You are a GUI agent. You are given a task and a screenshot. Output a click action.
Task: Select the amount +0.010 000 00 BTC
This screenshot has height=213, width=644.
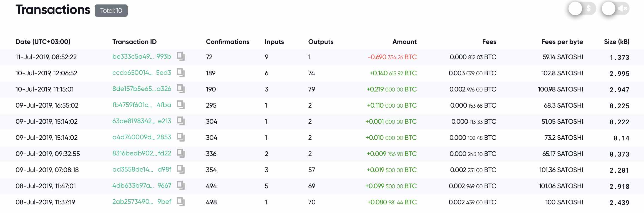[391, 138]
